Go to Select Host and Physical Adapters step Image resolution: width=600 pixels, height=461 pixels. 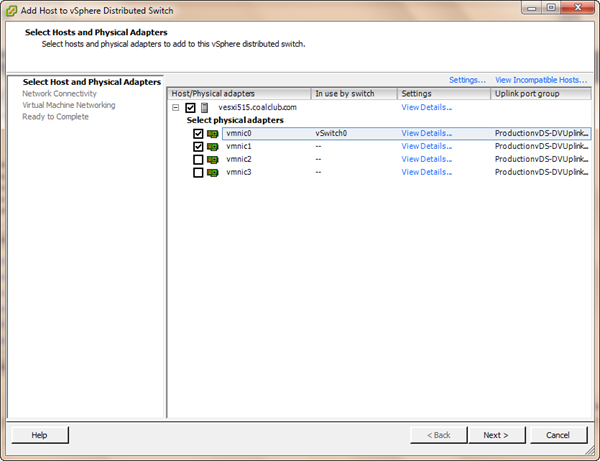[x=92, y=82]
